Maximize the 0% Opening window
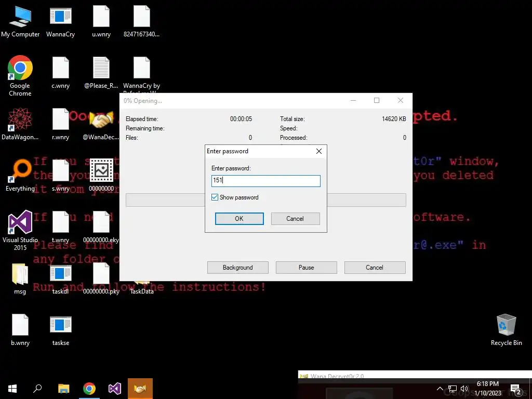 (377, 100)
